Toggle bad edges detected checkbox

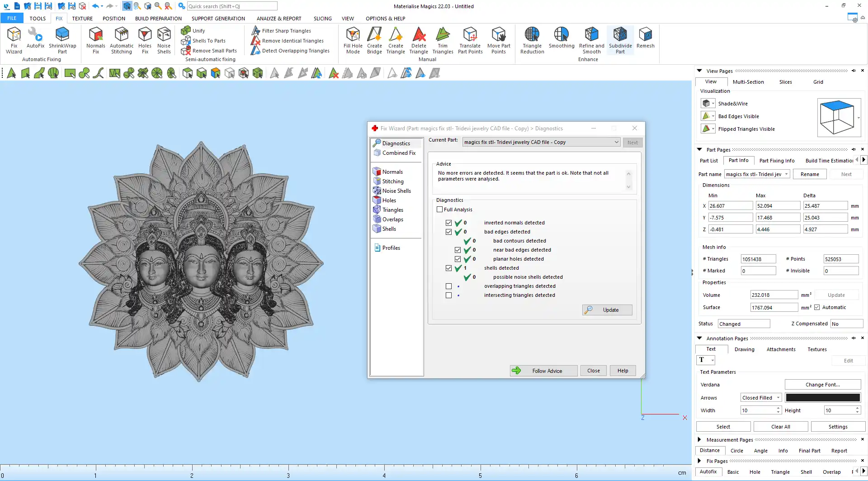click(x=448, y=232)
